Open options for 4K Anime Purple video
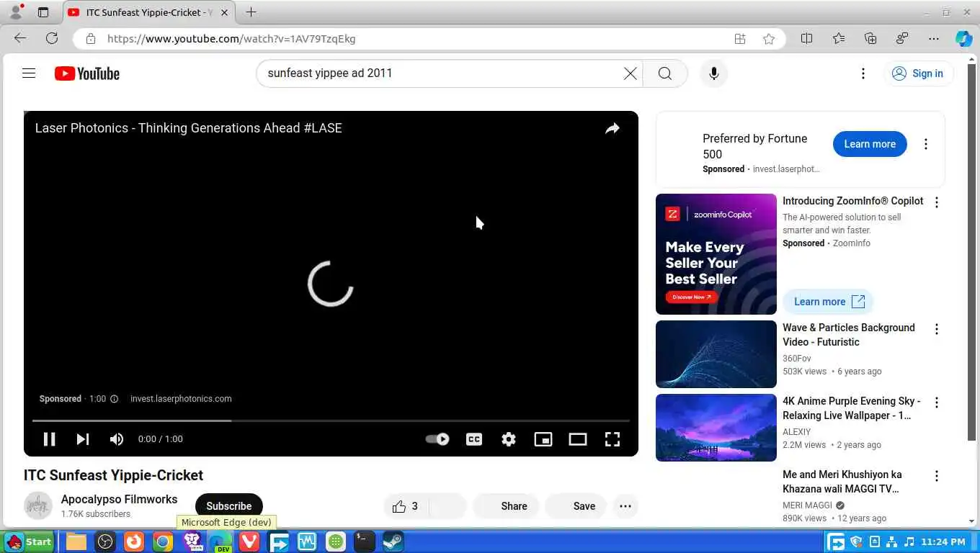Image resolution: width=980 pixels, height=553 pixels. pos(937,403)
